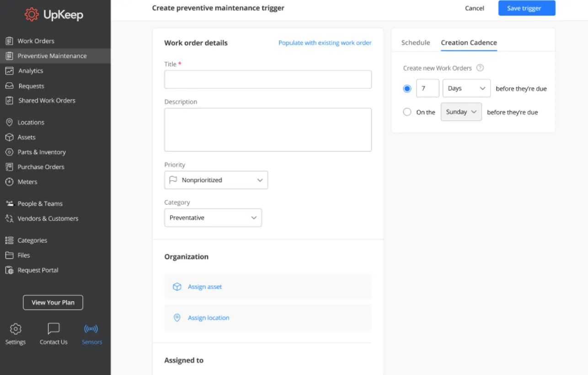Open the Priority dropdown showing Nonprioritized
The image size is (588, 375).
(216, 180)
